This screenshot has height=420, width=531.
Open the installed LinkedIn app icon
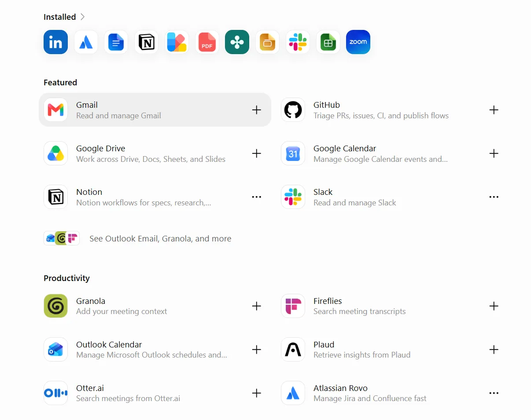tap(55, 42)
